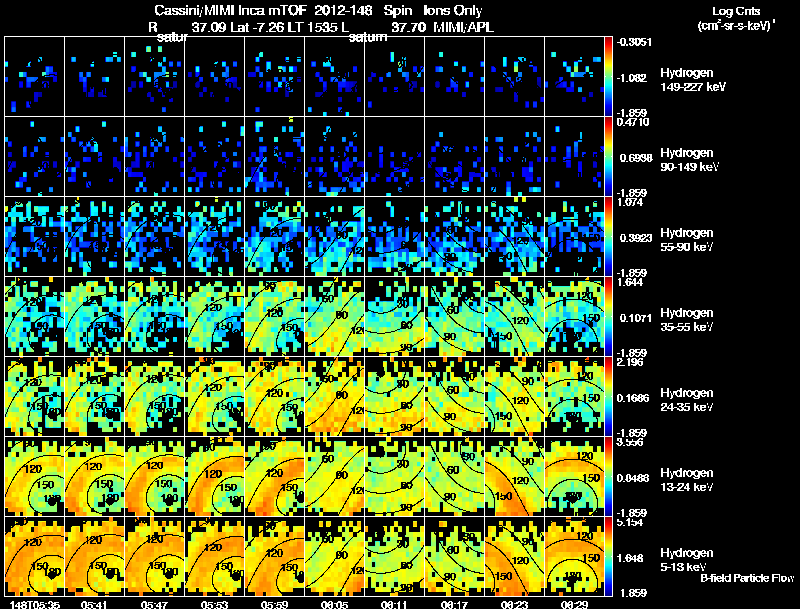Click the Log Cnts legend heading

(736, 11)
